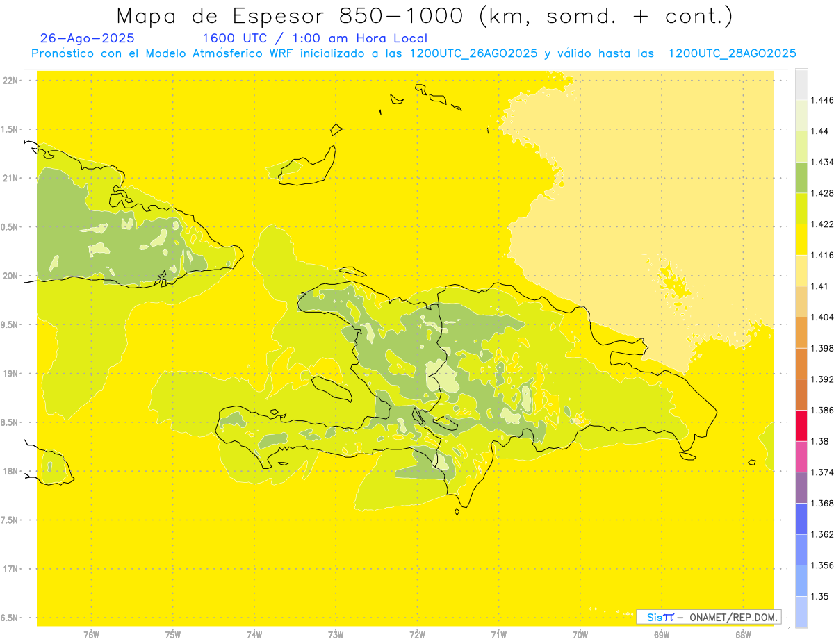The width and height of the screenshot is (834, 644).
Task: Click the legend value "1.368"
Action: tap(822, 503)
